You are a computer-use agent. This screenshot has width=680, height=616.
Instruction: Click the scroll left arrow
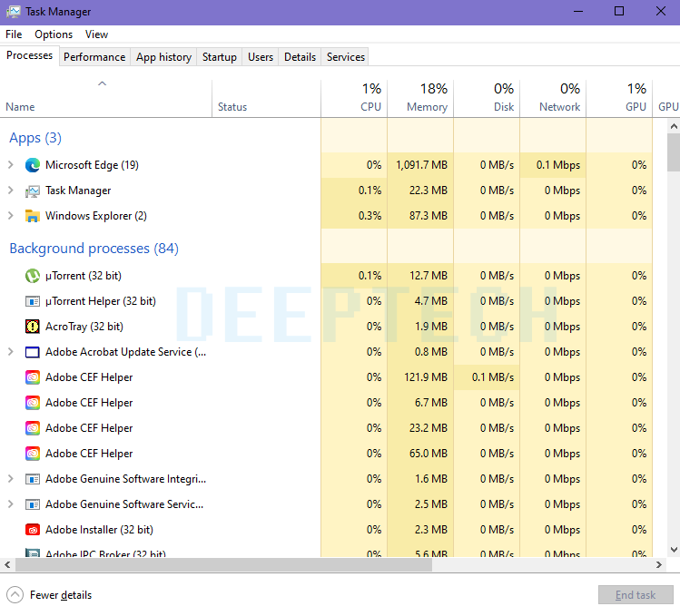7,565
